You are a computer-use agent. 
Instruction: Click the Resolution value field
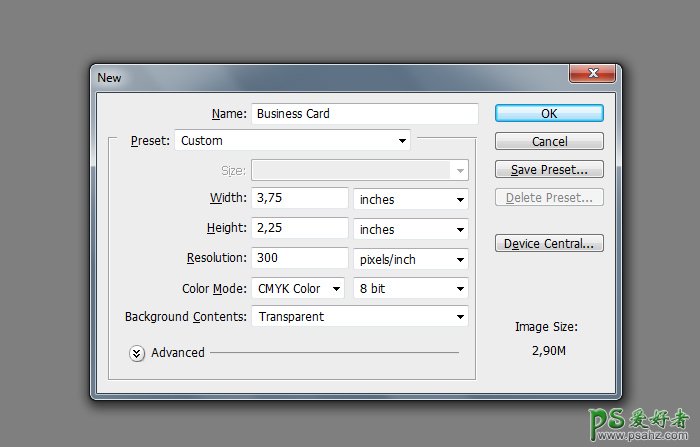tap(299, 259)
